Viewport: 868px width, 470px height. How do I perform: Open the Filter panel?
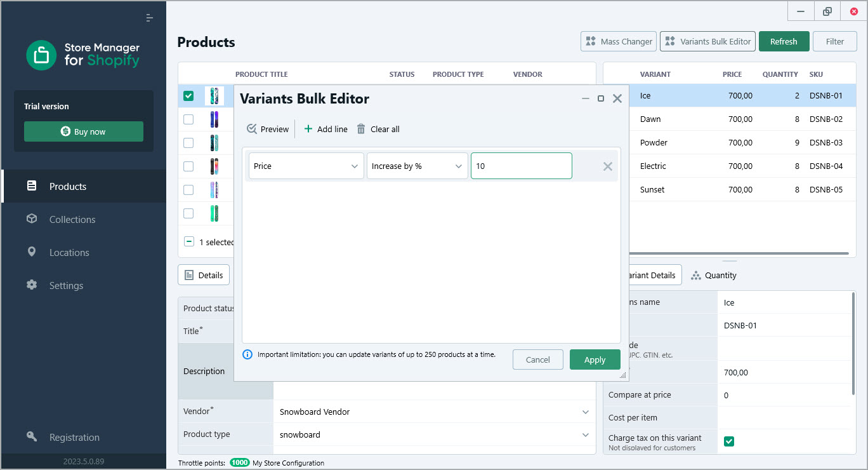(x=835, y=41)
